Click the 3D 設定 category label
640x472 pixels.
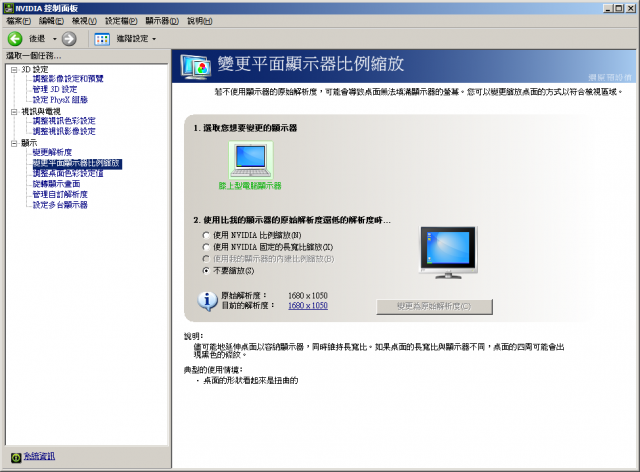[x=35, y=69]
